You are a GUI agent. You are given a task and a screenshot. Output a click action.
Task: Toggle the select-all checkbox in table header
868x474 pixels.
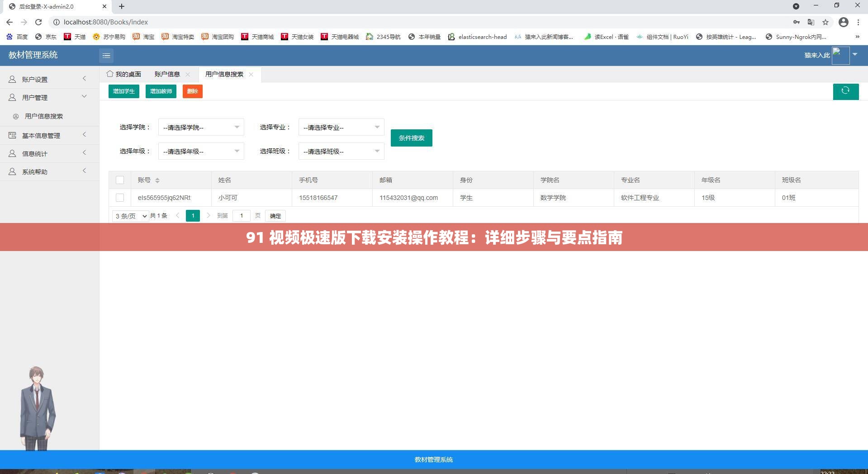[120, 180]
